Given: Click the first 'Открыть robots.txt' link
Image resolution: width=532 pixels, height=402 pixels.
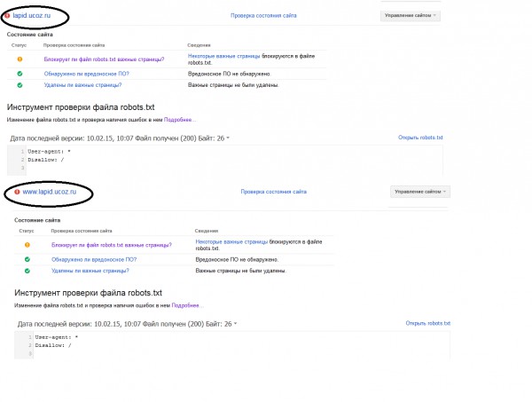Looking at the screenshot, I should point(420,138).
